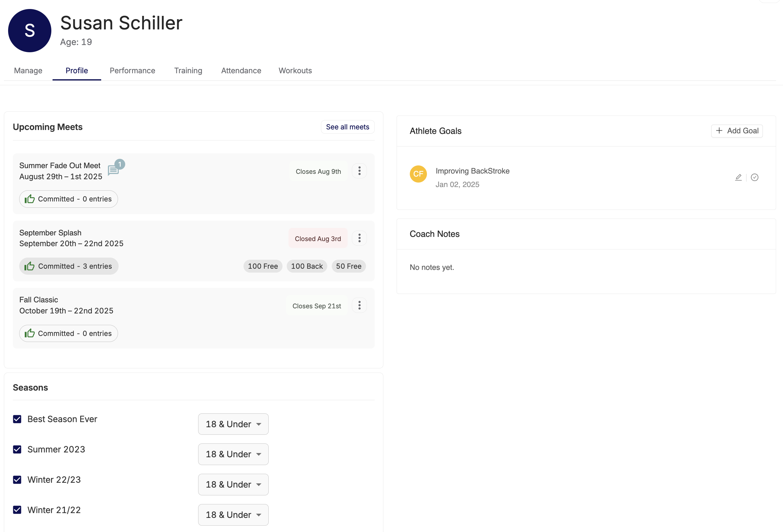Click the Seasons heading

tap(30, 388)
